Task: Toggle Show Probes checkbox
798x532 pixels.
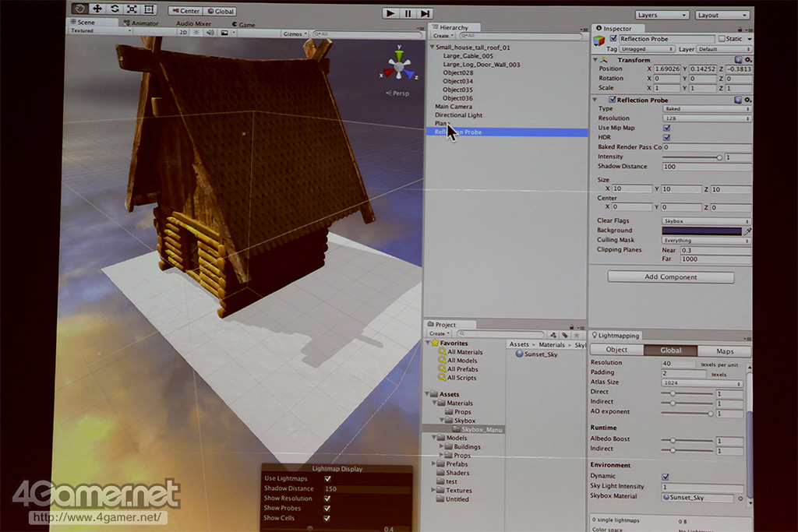Action: 327,508
